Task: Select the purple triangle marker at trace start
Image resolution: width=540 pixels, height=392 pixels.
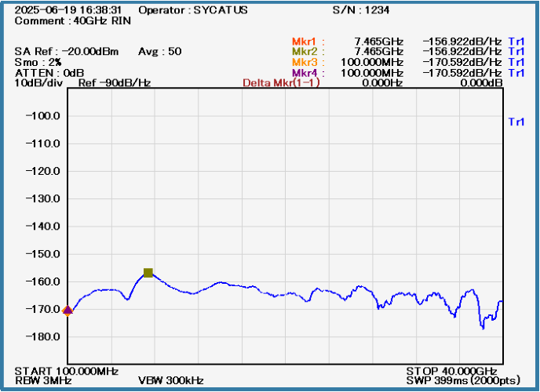Action: (67, 310)
